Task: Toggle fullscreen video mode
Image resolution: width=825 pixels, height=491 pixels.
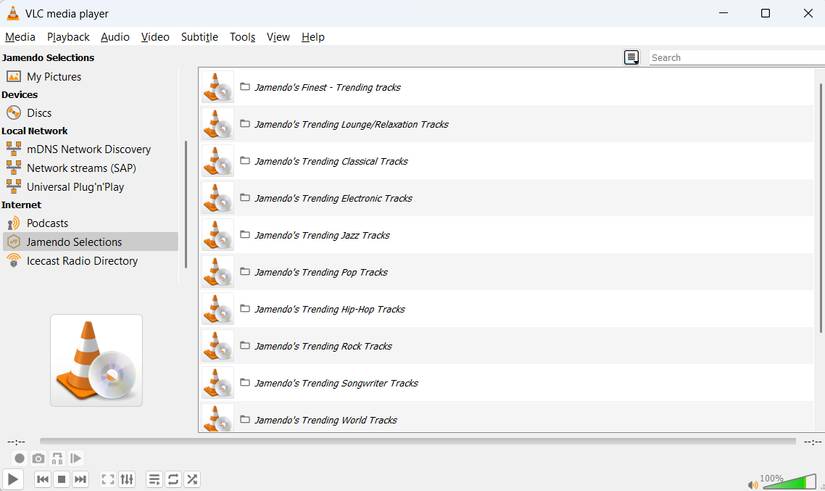Action: 108,479
